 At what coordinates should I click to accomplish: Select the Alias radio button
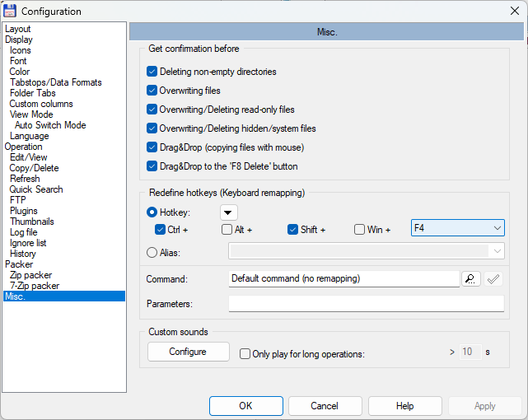(152, 253)
